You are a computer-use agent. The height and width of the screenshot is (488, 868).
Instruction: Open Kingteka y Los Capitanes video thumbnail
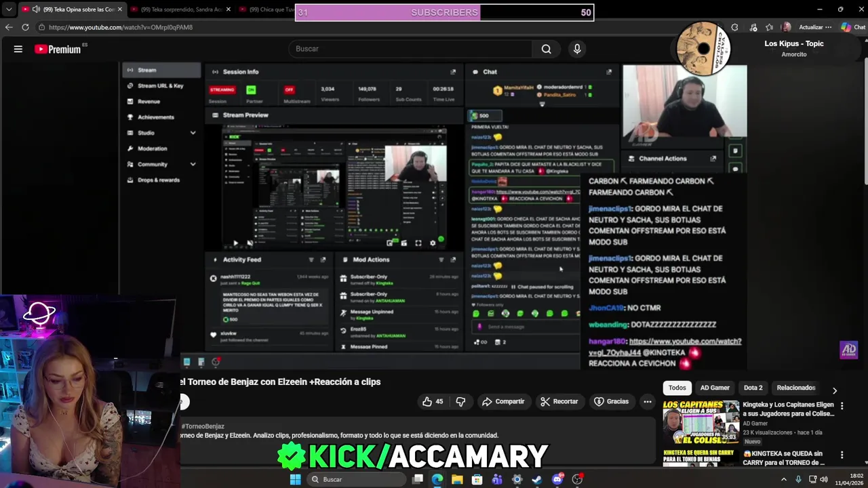[x=701, y=422]
